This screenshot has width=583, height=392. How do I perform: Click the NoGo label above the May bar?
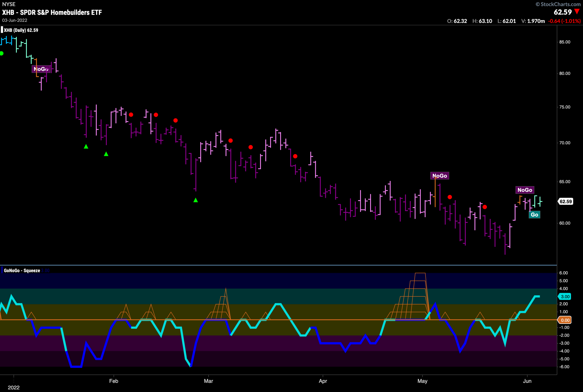[x=440, y=176]
